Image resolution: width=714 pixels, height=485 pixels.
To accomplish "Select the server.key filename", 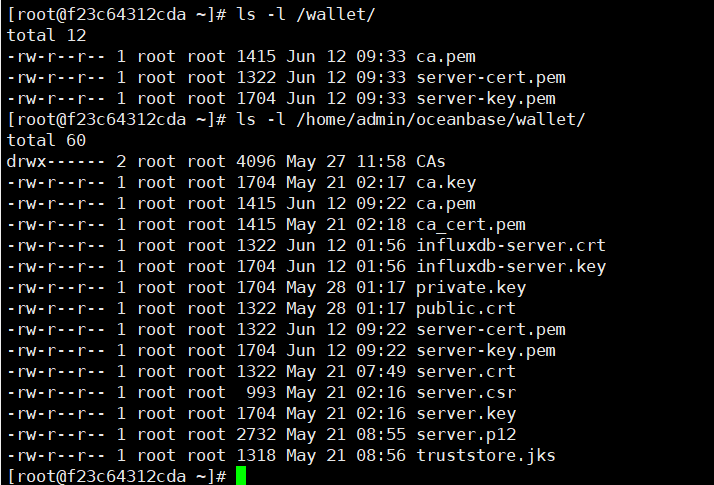I will [x=466, y=414].
